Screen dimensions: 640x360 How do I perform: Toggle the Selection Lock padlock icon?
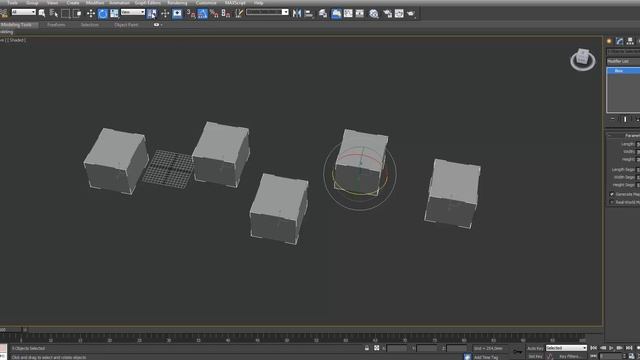point(367,348)
